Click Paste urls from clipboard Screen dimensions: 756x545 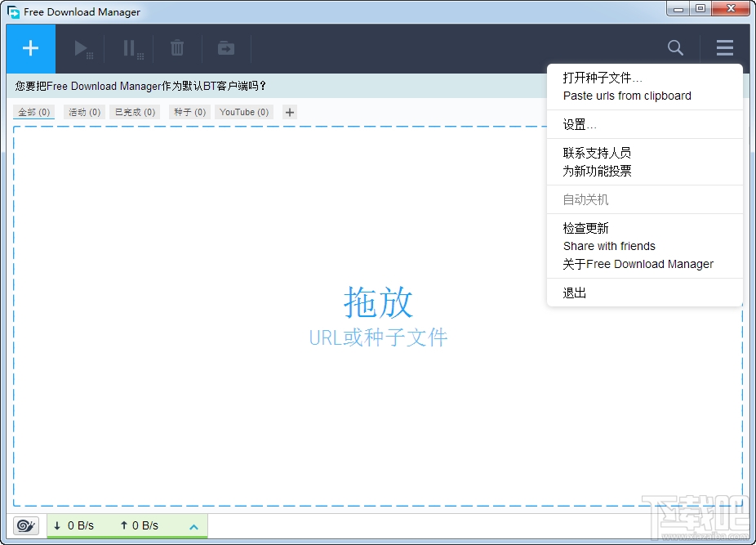pos(627,95)
